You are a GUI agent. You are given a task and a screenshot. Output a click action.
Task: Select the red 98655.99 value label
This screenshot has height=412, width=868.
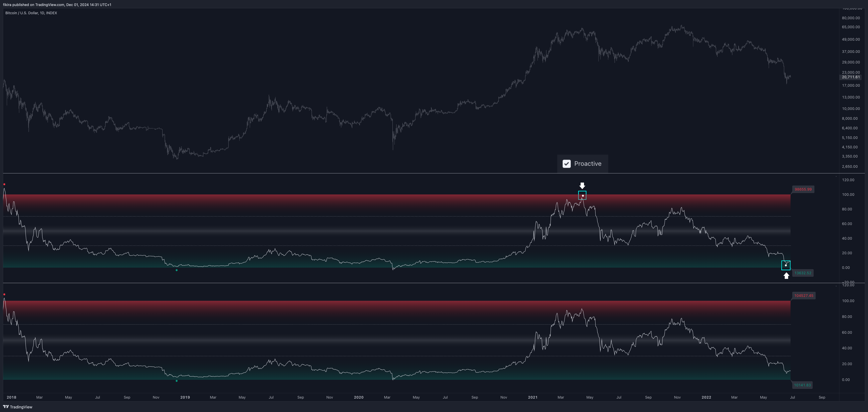point(803,189)
